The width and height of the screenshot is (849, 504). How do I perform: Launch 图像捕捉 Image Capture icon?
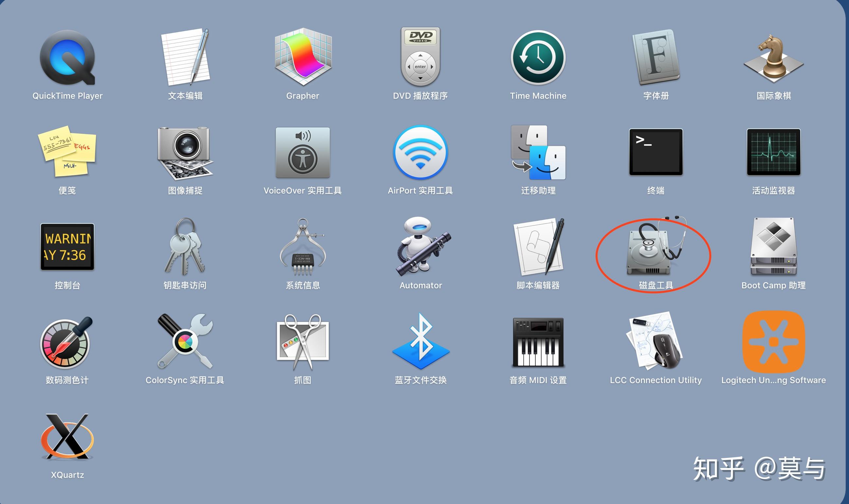[185, 153]
